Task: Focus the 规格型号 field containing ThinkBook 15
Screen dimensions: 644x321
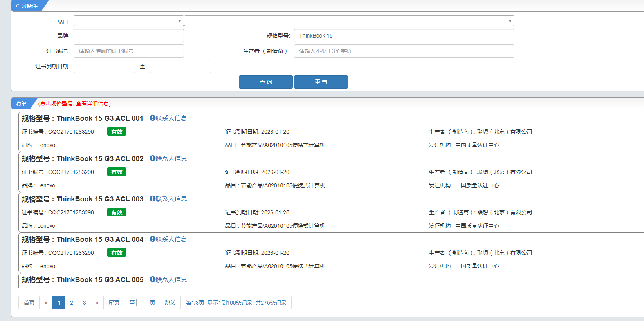Action: [404, 36]
